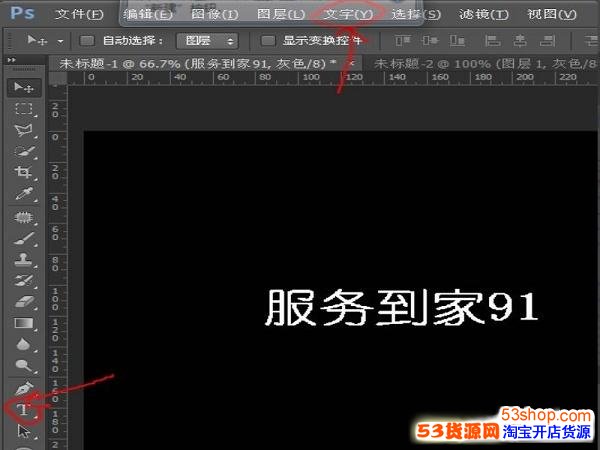Image resolution: width=600 pixels, height=450 pixels.
Task: Select the Rectangular Marquee tool
Action: pos(24,109)
